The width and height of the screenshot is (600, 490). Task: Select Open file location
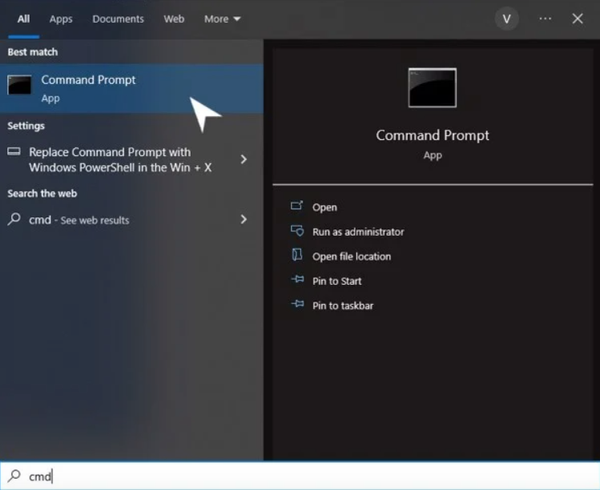[352, 256]
